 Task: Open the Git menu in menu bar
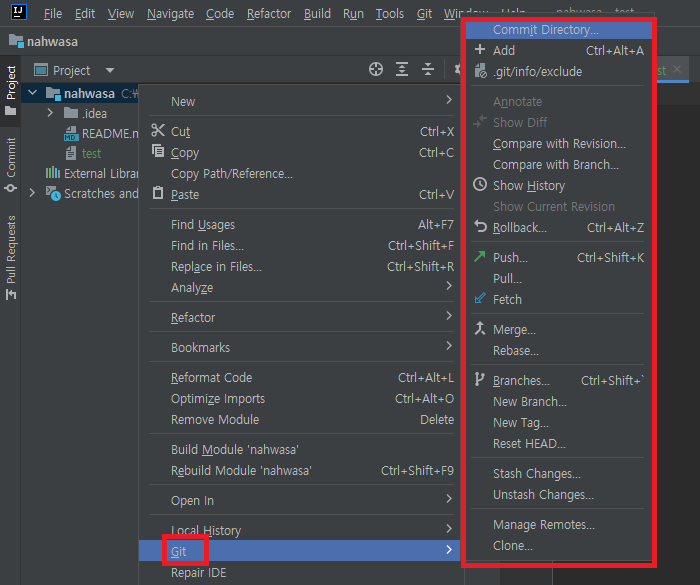(424, 14)
